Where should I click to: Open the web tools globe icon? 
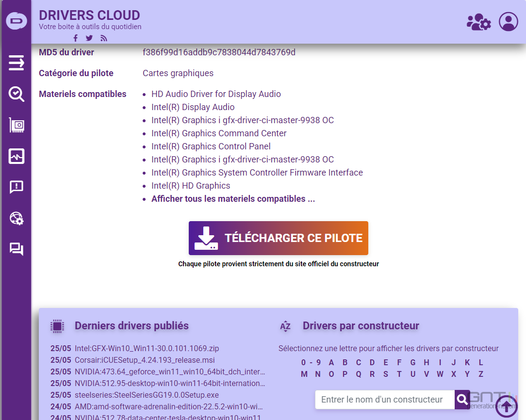coord(16,218)
